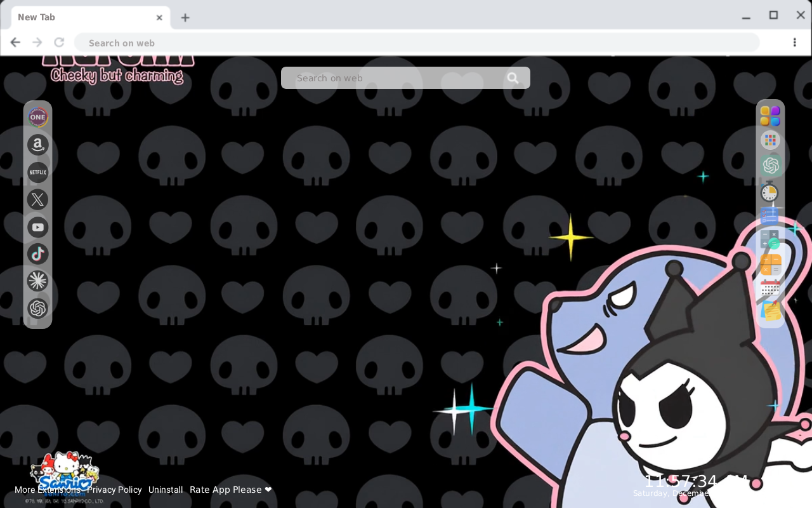Open the yellow sticky notes tool

click(x=771, y=311)
